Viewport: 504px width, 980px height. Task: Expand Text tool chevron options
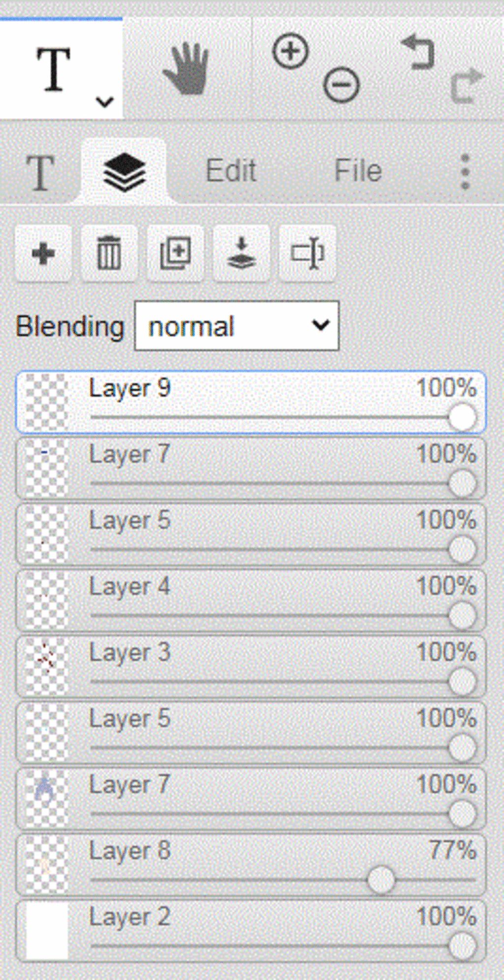[x=104, y=102]
